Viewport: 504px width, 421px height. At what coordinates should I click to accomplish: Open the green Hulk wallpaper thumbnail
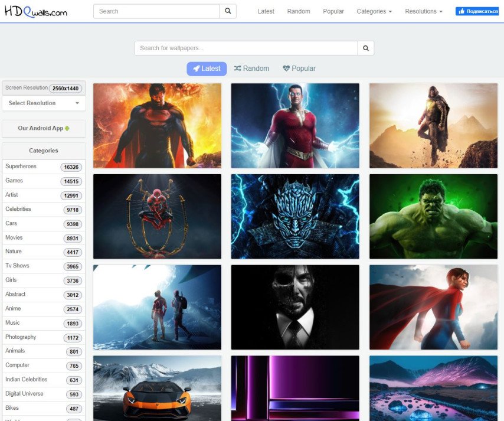click(433, 216)
